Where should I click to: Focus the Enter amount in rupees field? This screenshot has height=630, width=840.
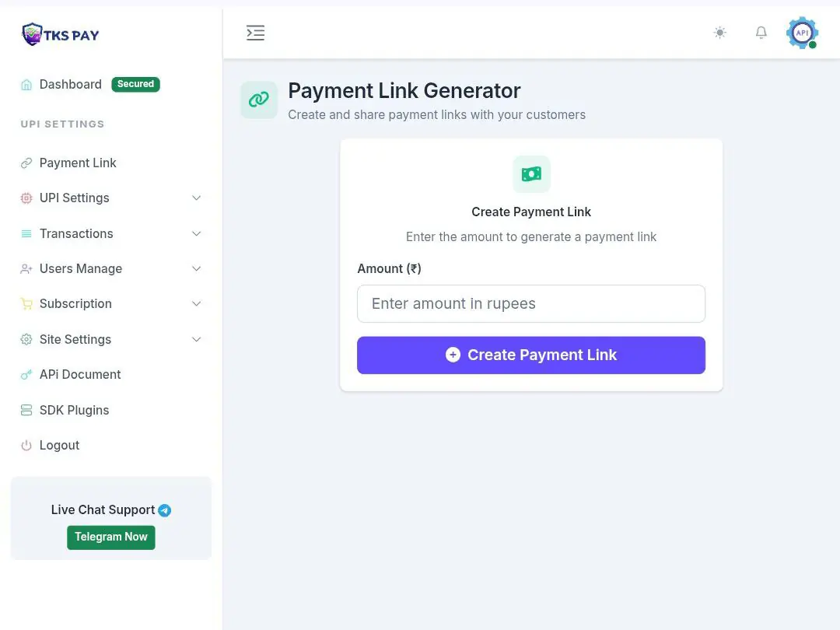tap(531, 304)
